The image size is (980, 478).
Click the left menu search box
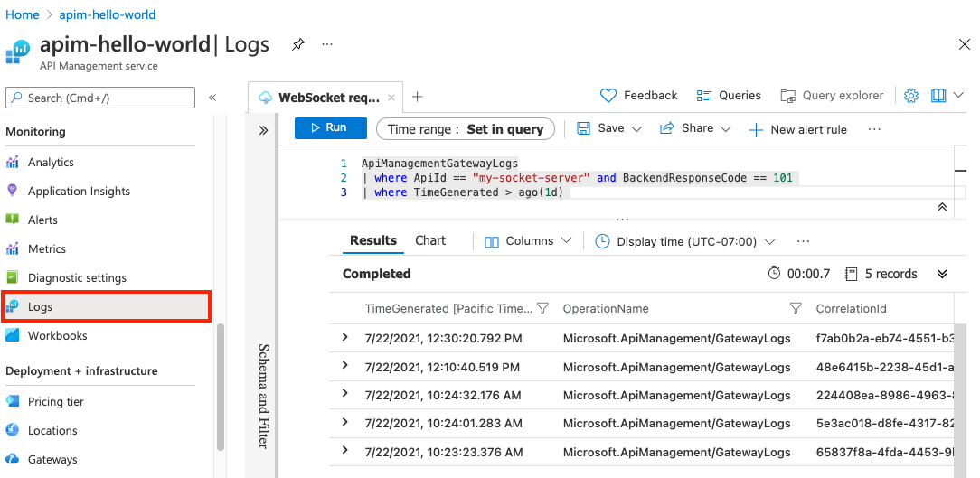coord(100,98)
